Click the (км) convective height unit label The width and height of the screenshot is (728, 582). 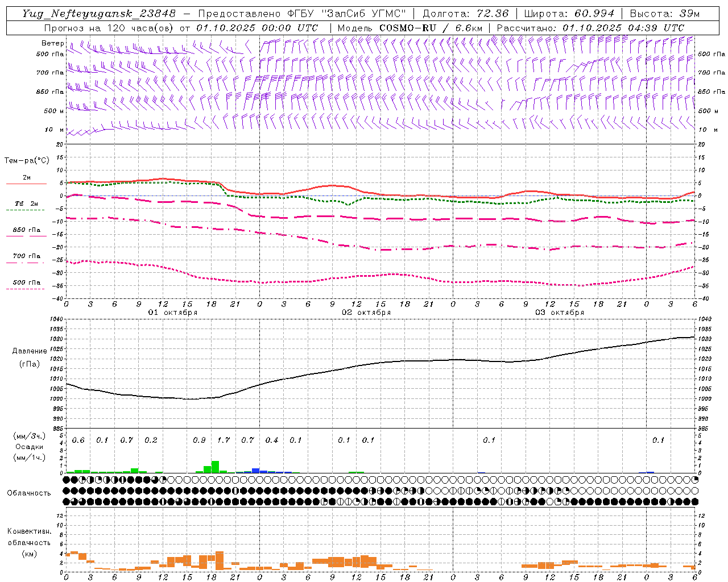tap(30, 554)
